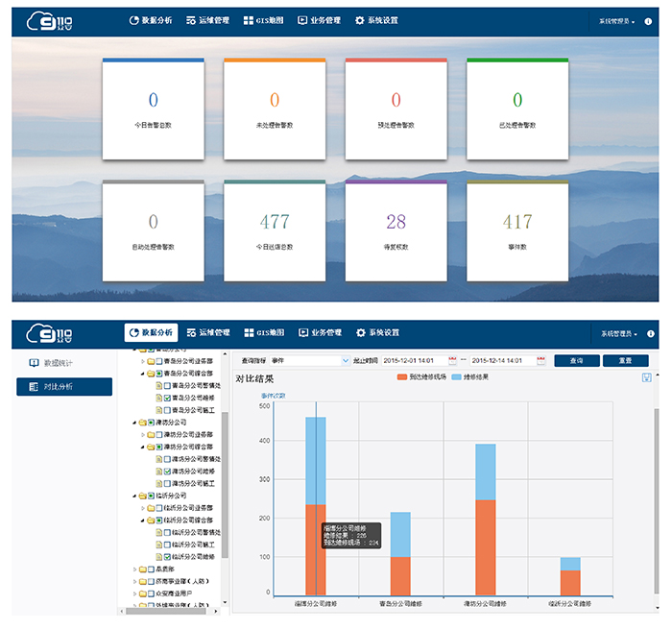Image resolution: width=672 pixels, height=630 pixels.
Task: Open 运维管理 menu in lower navigation bar
Action: pyautogui.click(x=208, y=333)
